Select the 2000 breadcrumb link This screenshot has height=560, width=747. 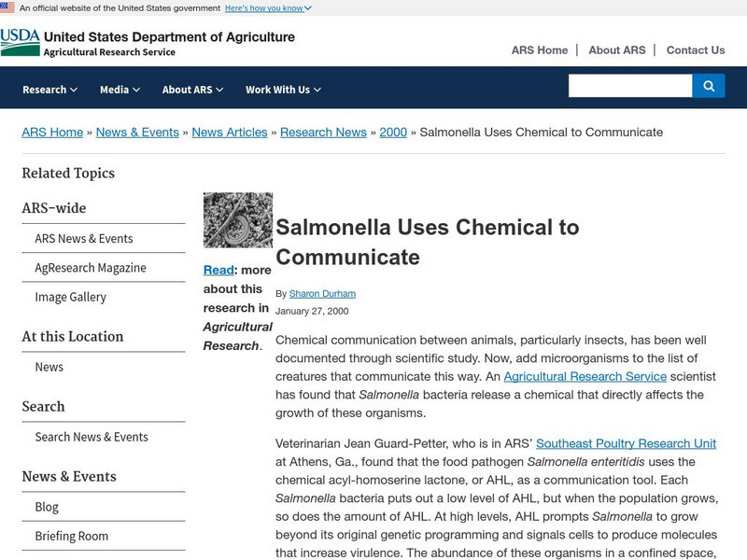point(393,133)
